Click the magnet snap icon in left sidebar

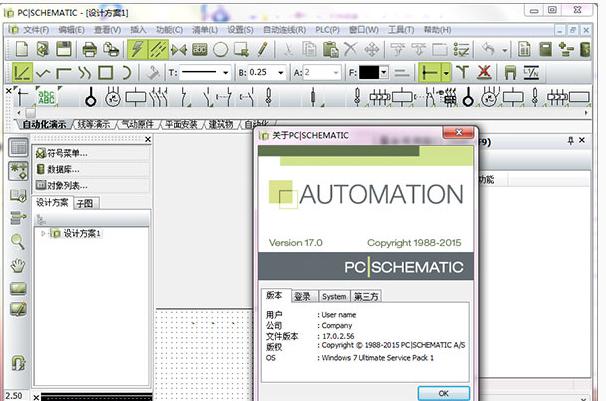click(18, 363)
